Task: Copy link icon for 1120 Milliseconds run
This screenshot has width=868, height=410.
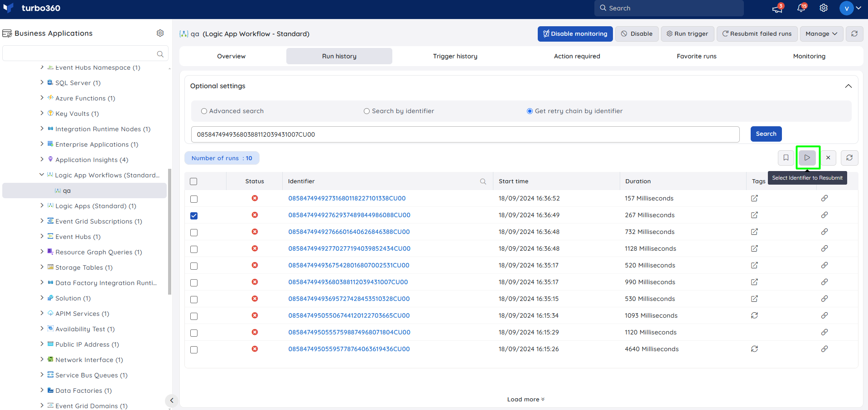Action: [825, 332]
